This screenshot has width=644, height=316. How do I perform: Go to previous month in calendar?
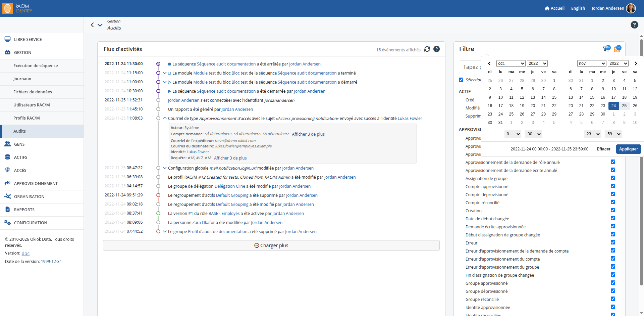pos(489,63)
